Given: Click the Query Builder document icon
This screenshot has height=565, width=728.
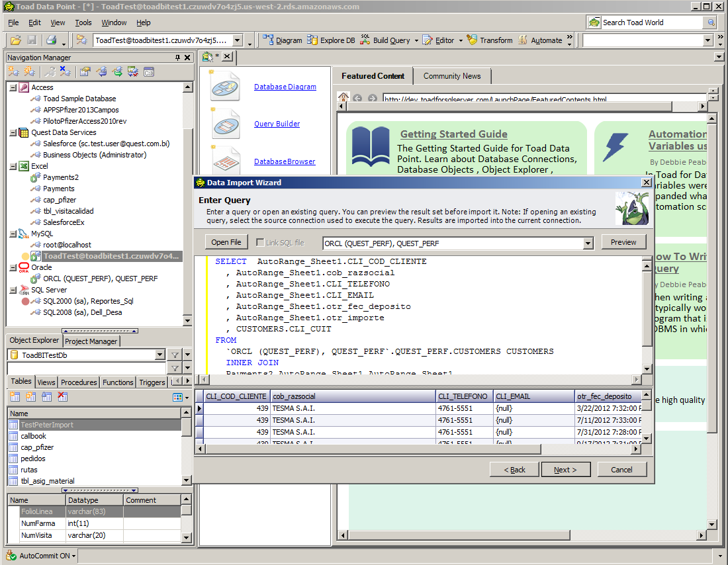Looking at the screenshot, I should coord(225,124).
